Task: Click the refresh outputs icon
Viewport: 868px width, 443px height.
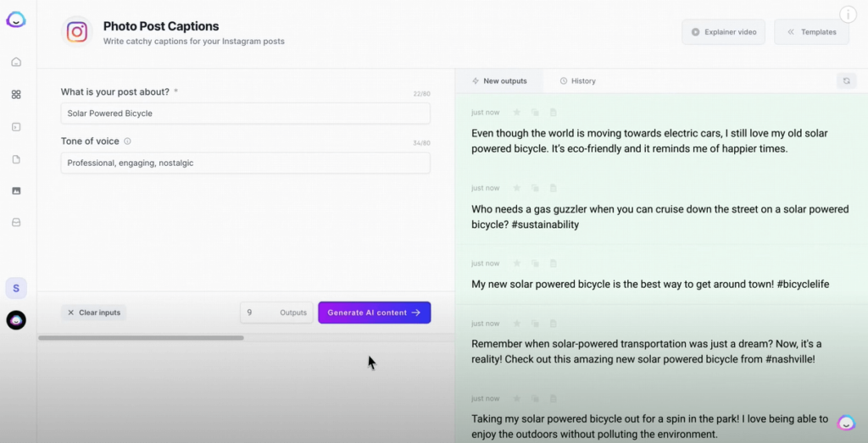Action: point(845,80)
